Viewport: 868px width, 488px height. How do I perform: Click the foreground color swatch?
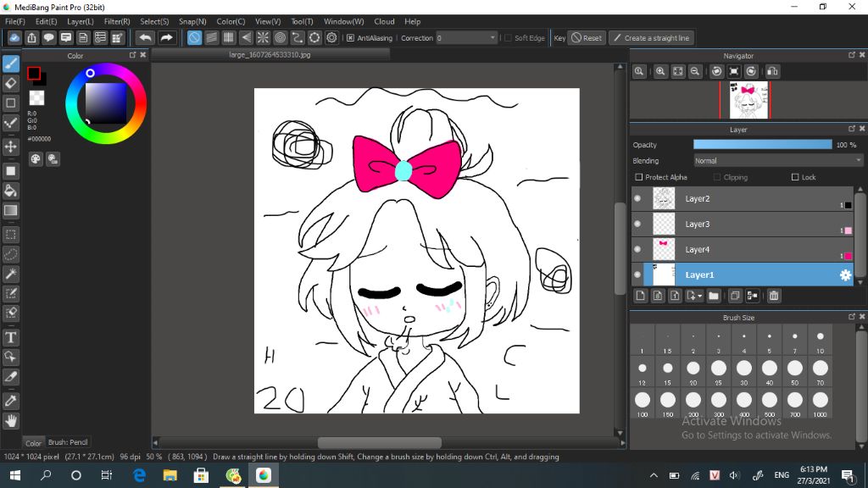pos(34,73)
